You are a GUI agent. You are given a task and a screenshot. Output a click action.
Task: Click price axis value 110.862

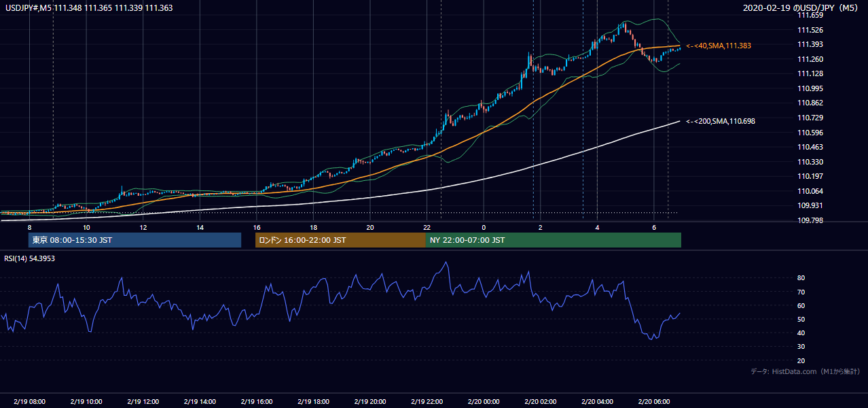810,103
